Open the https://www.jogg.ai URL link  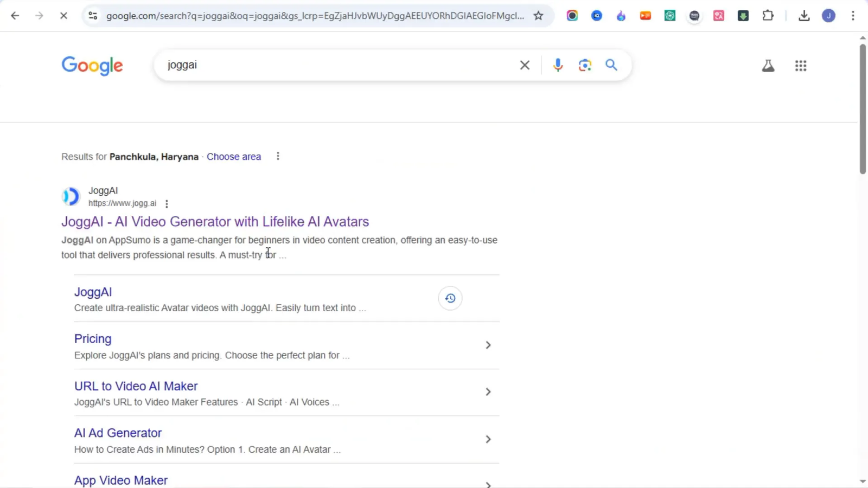tap(122, 203)
